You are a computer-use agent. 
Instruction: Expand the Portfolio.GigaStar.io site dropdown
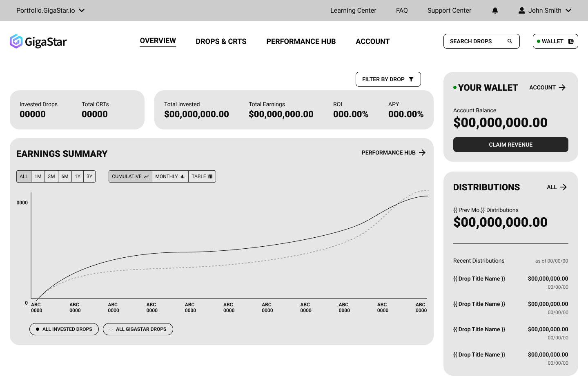point(82,11)
